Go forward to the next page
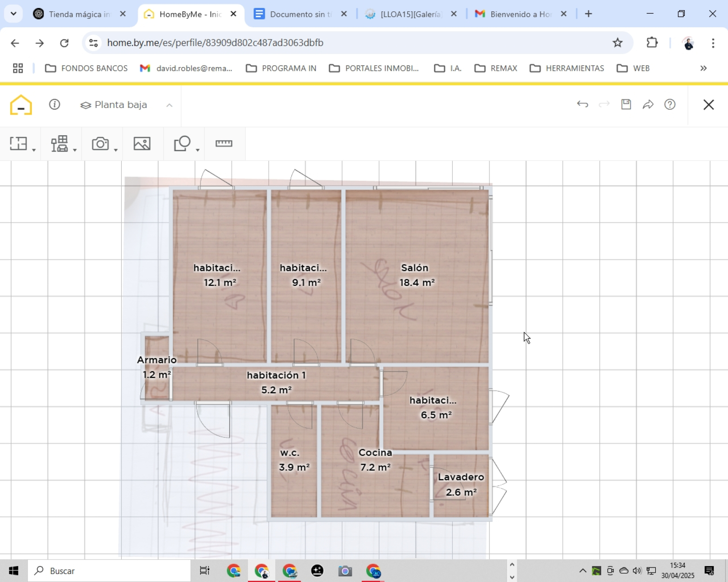728x582 pixels. point(40,43)
